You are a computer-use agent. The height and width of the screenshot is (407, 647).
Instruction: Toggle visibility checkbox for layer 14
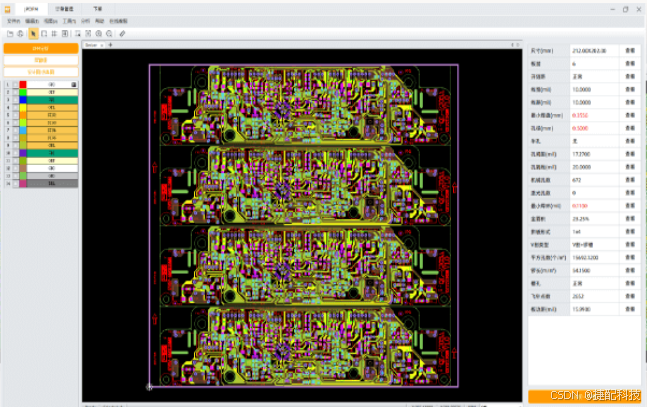coord(15,184)
